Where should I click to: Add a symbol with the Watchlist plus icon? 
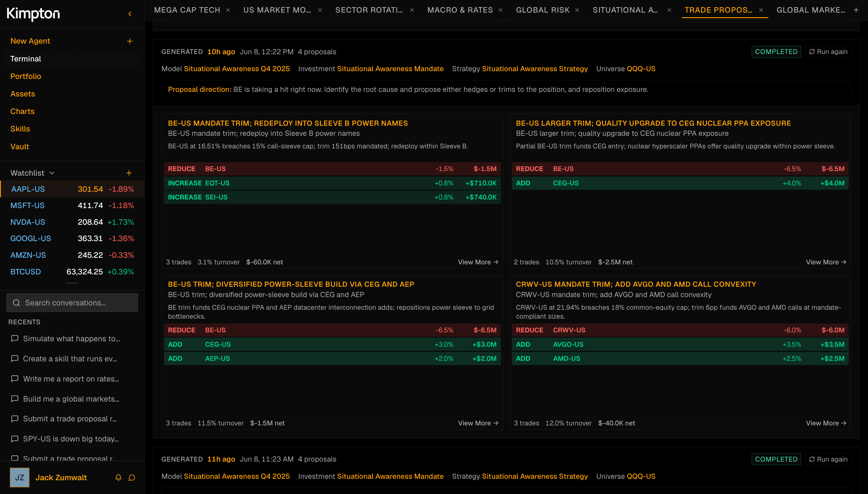[129, 173]
